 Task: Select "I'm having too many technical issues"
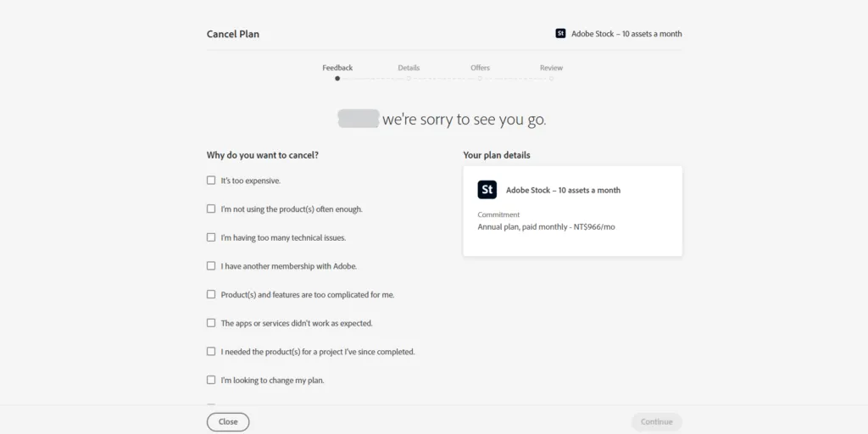tap(211, 237)
